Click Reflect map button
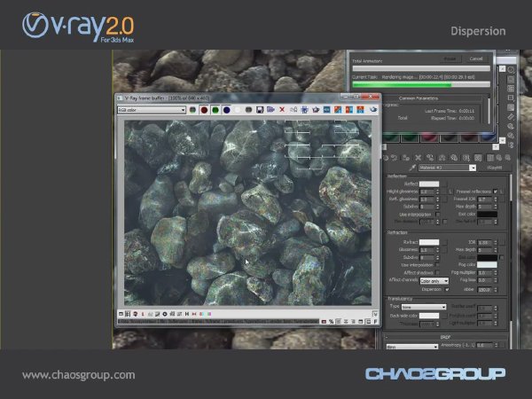The height and width of the screenshot is (399, 532). 444,184
